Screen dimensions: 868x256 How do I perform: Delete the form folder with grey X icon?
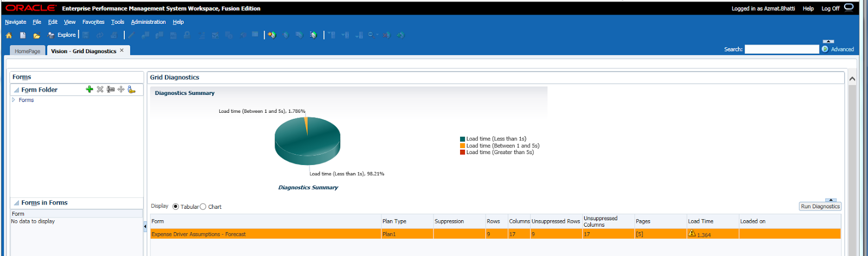point(100,89)
